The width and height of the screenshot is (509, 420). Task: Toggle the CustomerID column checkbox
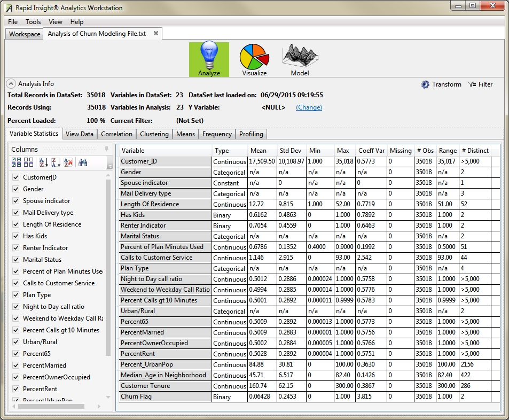pos(15,177)
